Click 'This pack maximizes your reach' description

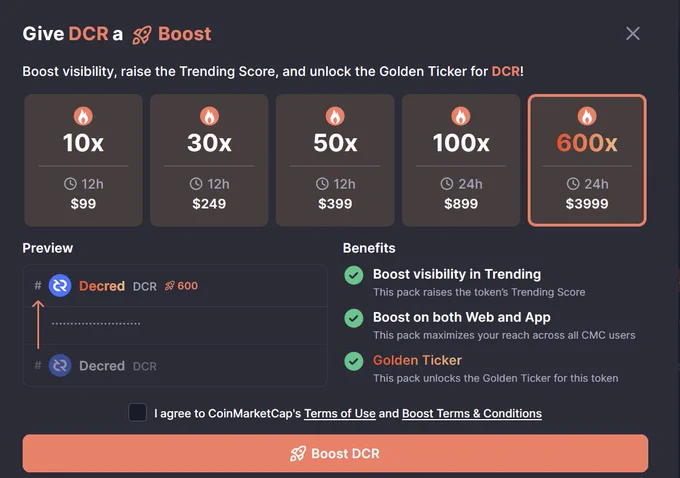pos(504,335)
